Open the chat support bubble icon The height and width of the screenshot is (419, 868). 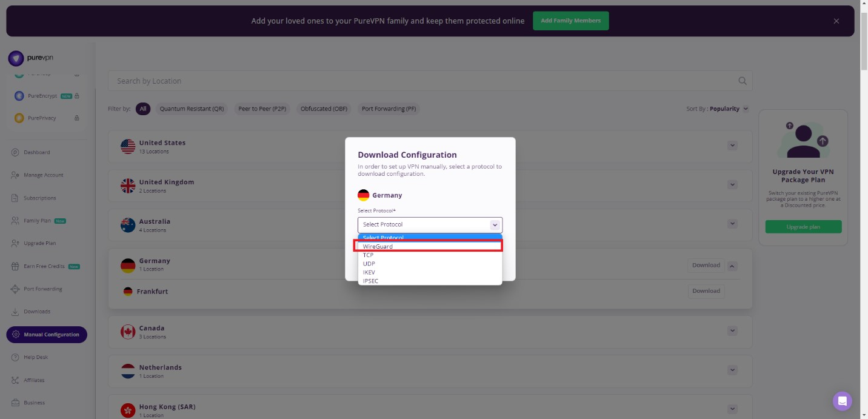[842, 401]
